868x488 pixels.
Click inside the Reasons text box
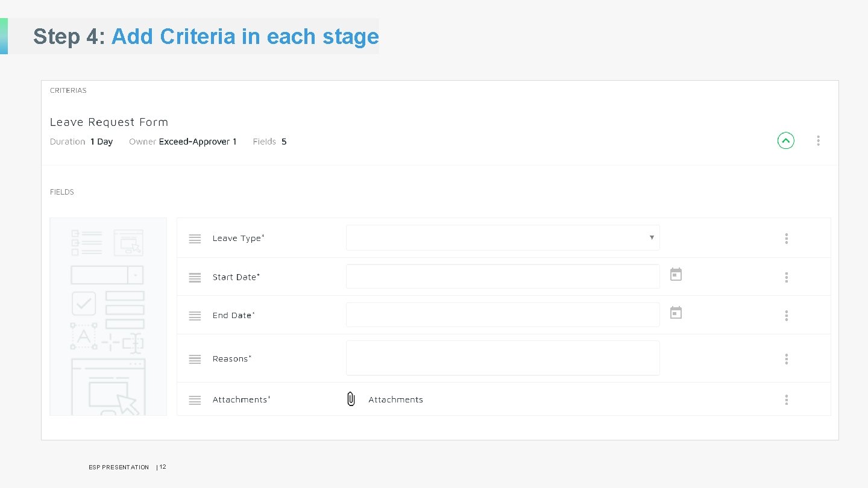[x=503, y=358]
